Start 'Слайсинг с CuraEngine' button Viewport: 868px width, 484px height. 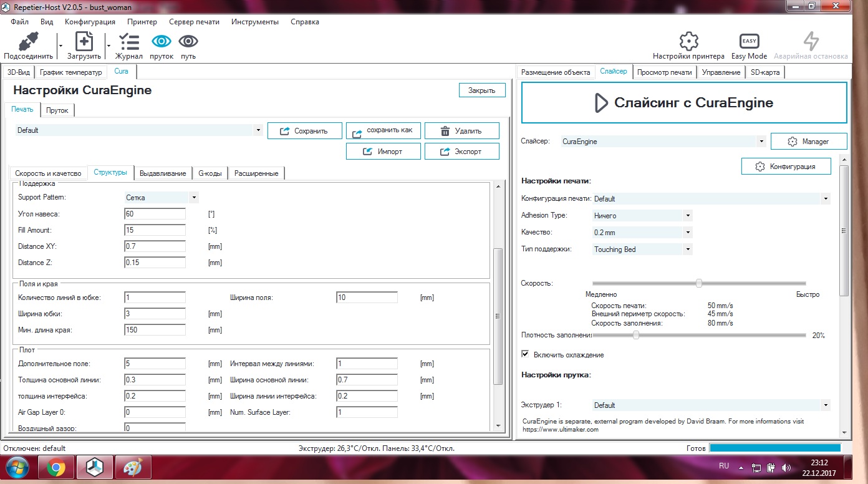tap(684, 103)
